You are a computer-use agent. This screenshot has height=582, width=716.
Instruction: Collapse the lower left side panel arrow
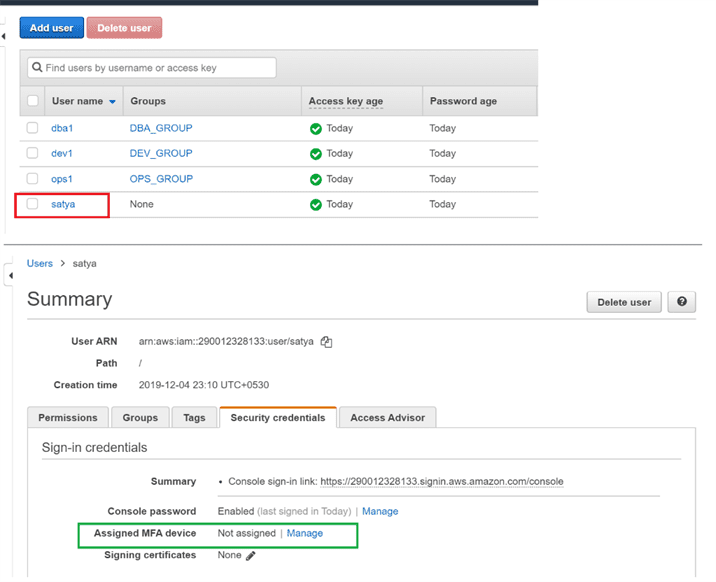[x=10, y=275]
